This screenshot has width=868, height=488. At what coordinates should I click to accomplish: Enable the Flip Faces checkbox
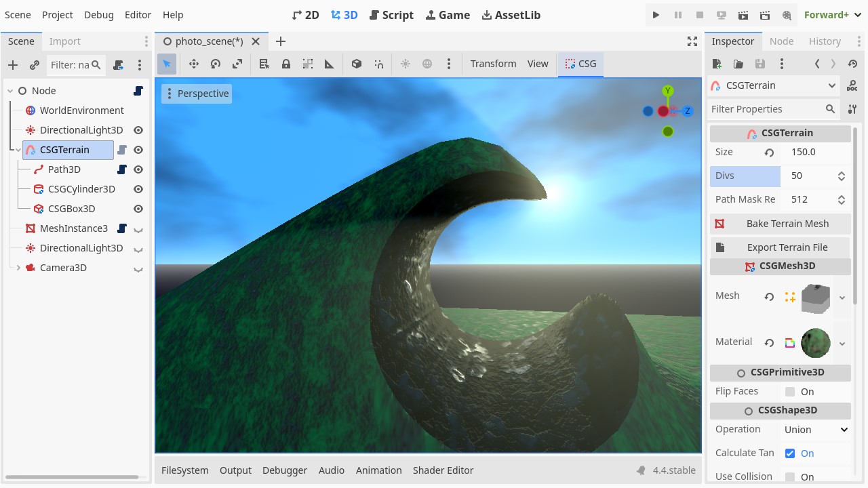pyautogui.click(x=790, y=392)
